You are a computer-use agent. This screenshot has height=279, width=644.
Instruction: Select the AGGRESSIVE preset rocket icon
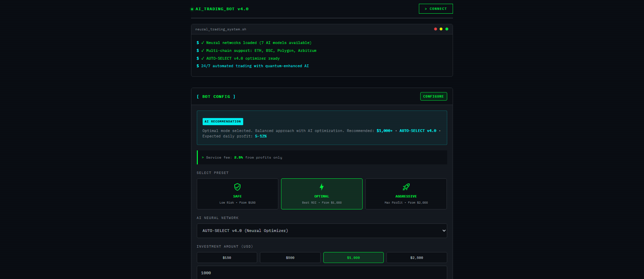pyautogui.click(x=406, y=187)
